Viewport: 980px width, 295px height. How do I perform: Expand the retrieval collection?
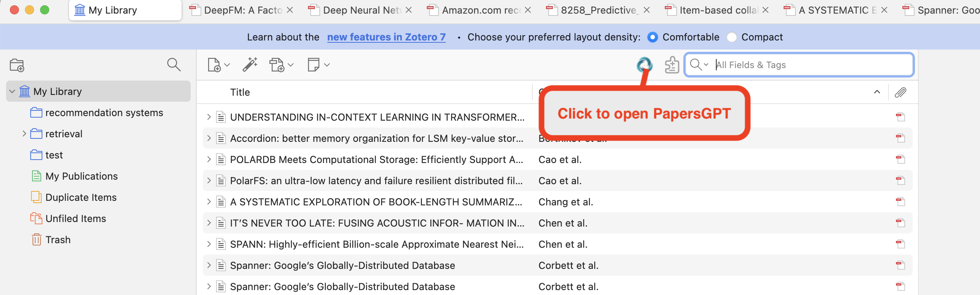24,134
